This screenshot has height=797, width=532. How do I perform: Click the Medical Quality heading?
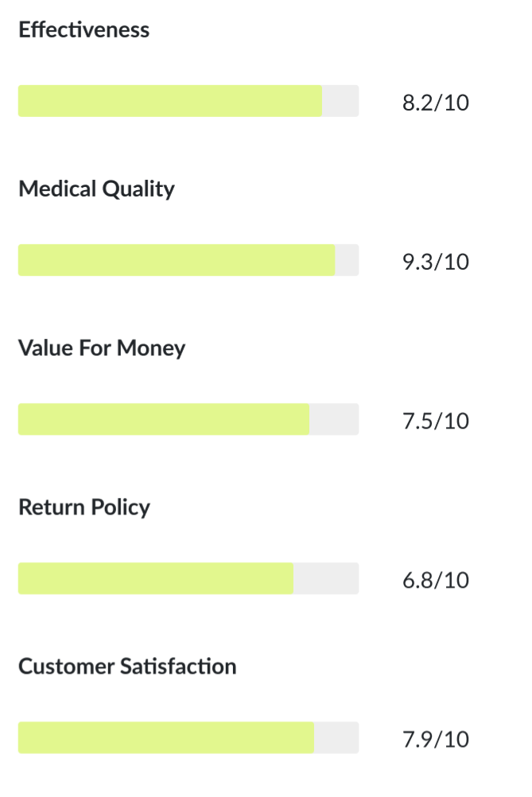pos(96,189)
